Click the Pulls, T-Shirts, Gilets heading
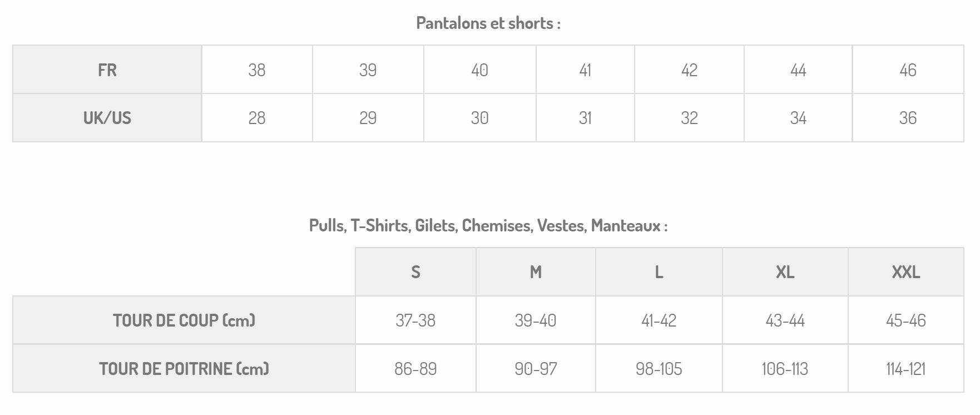Image resolution: width=980 pixels, height=415 pixels. click(488, 225)
